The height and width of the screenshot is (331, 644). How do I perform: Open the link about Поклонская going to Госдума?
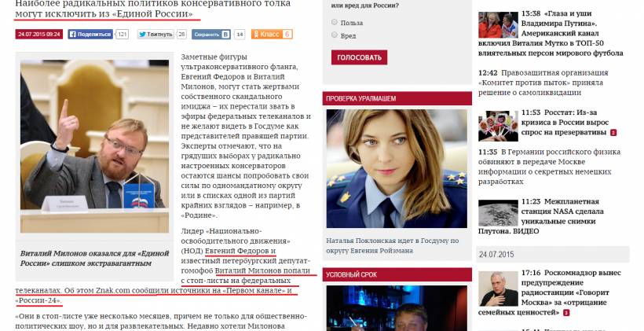(392, 245)
